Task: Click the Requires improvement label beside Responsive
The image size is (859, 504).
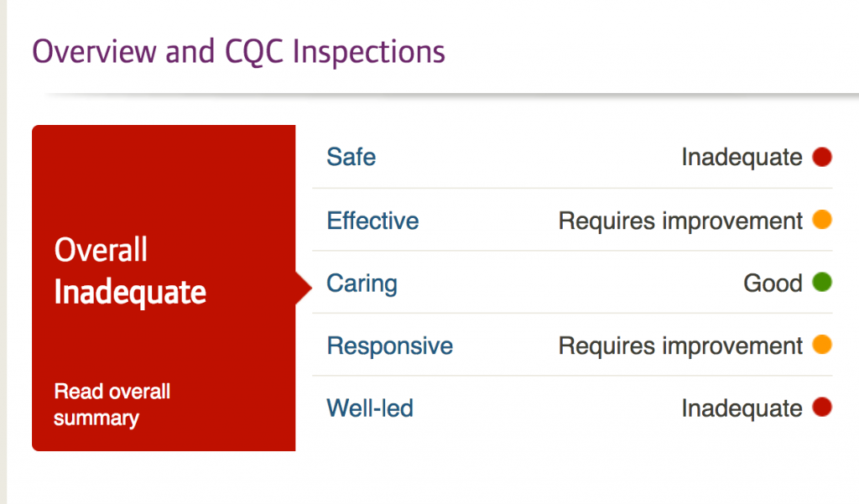Action: (x=680, y=346)
